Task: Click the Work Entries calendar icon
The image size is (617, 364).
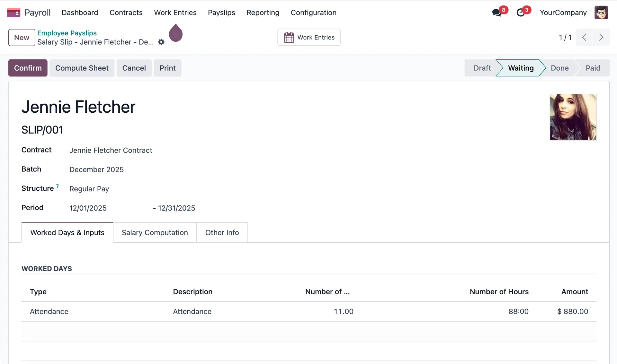Action: coord(289,37)
